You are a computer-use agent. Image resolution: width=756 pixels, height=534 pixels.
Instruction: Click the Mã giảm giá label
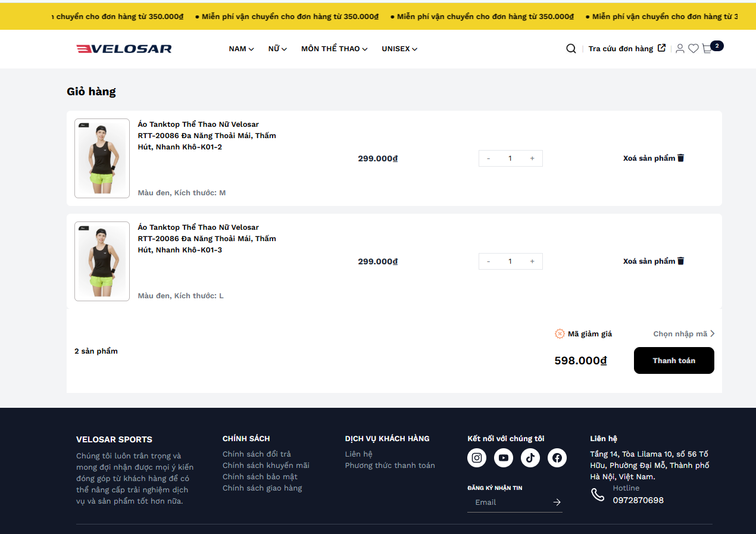point(590,334)
